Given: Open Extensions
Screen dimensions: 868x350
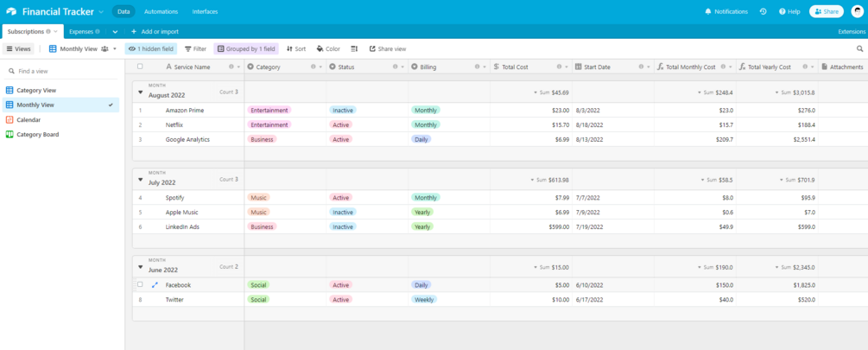Looking at the screenshot, I should pyautogui.click(x=852, y=32).
